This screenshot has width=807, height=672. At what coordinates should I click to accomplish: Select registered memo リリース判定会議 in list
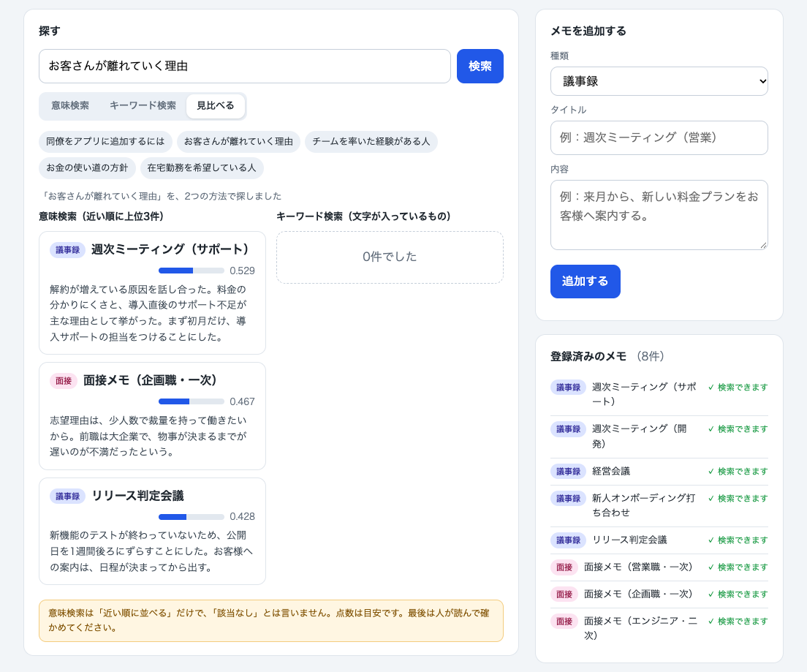coord(659,540)
